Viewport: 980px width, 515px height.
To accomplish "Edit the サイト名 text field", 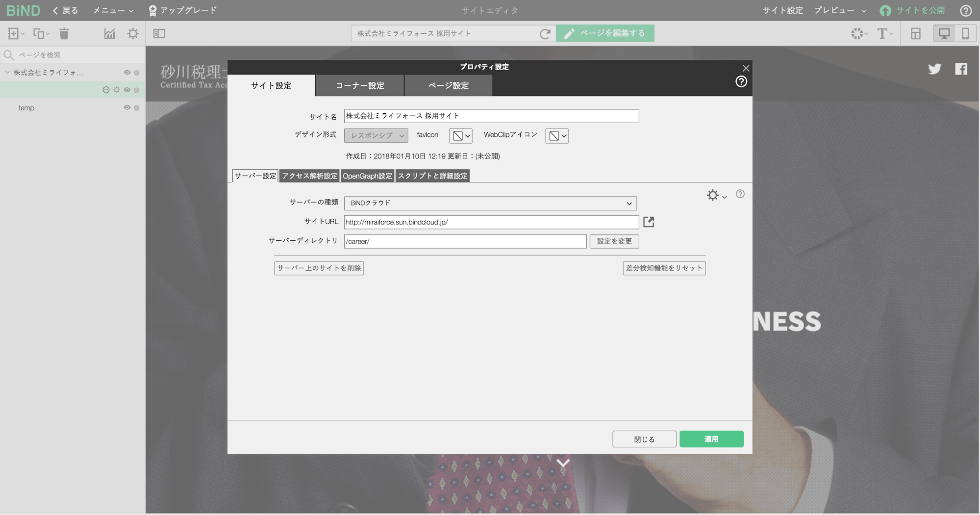I will pyautogui.click(x=491, y=116).
